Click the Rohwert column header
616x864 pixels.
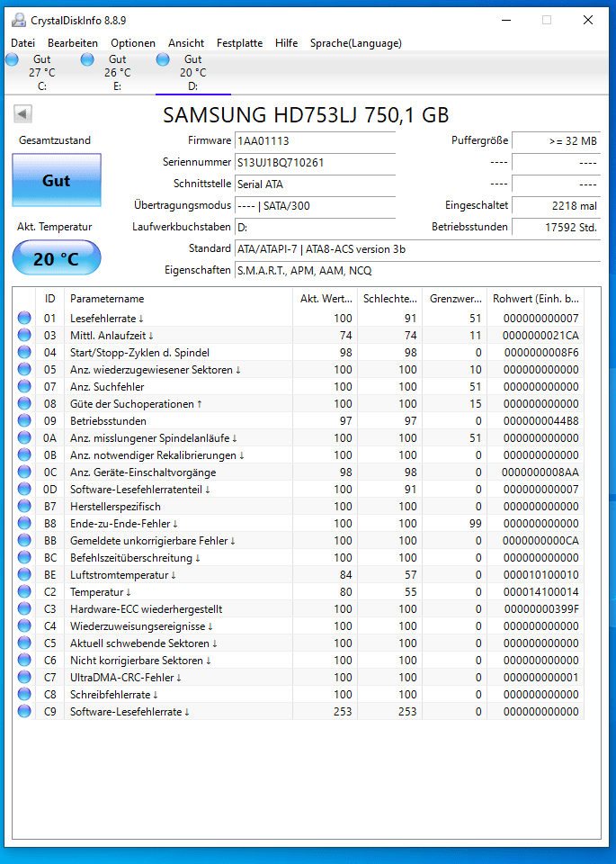point(535,299)
